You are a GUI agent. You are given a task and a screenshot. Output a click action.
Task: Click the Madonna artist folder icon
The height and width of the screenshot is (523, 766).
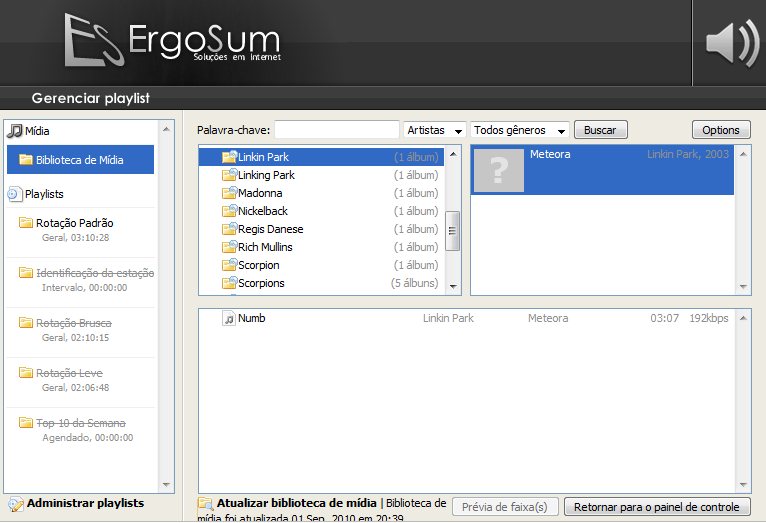229,193
